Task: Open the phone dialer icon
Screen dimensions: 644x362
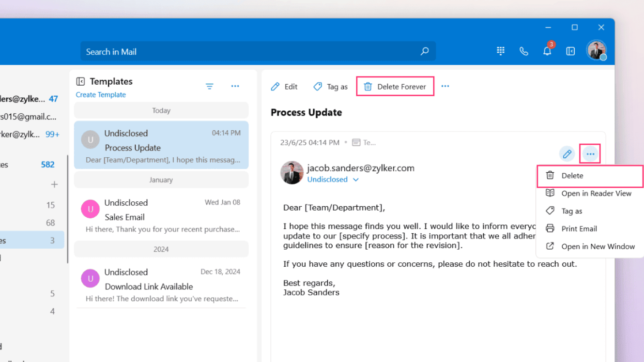Action: pos(524,51)
